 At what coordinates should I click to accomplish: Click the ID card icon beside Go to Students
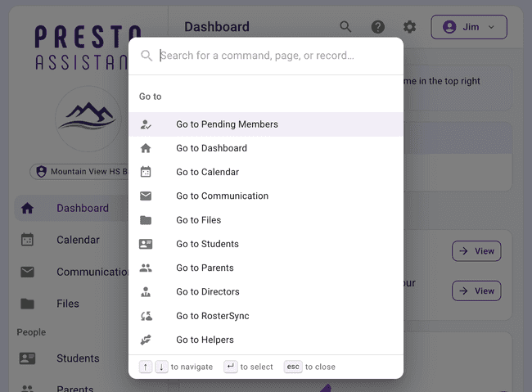[x=146, y=244]
